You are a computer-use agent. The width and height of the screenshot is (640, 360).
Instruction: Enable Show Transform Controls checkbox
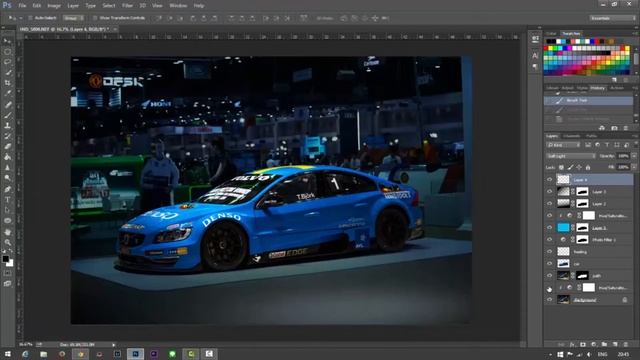click(x=95, y=18)
